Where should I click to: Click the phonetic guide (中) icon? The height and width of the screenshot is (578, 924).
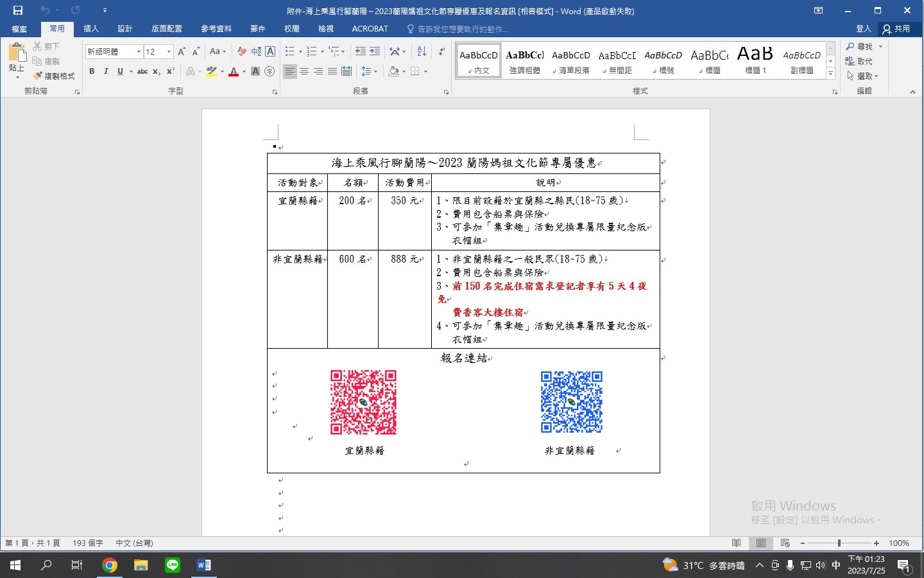click(x=256, y=51)
